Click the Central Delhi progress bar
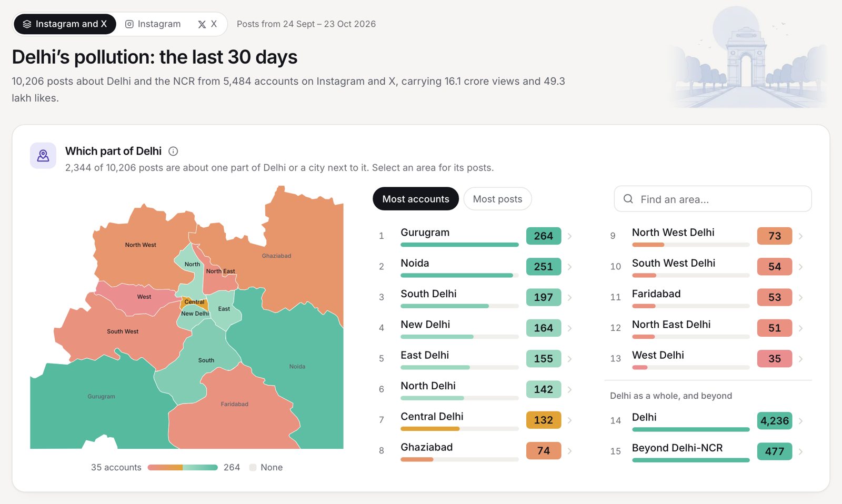The width and height of the screenshot is (842, 504). pos(459,429)
